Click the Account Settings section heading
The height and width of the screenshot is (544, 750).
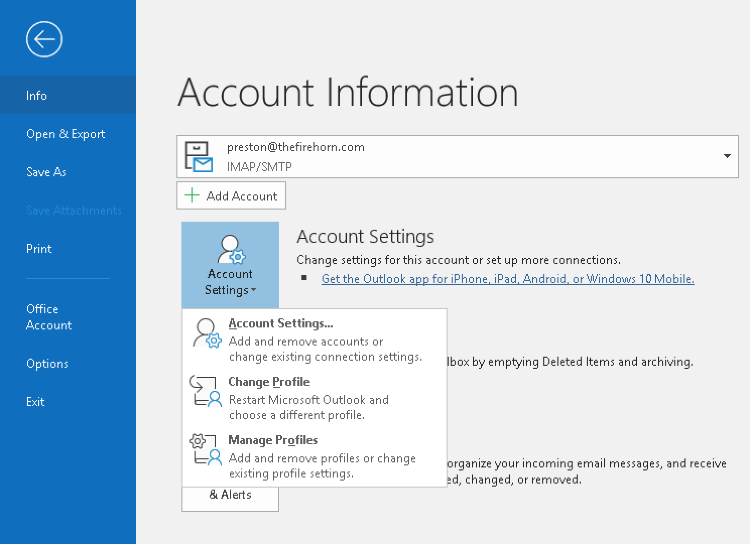click(365, 236)
